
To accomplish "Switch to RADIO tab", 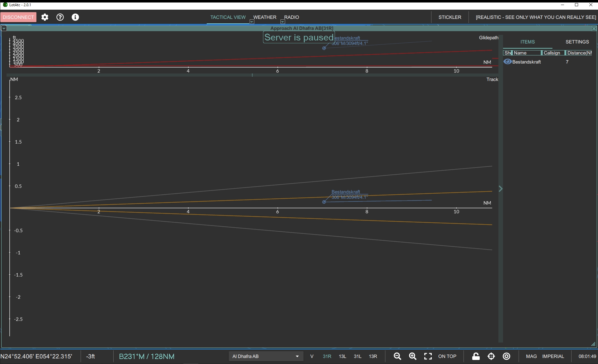I will pyautogui.click(x=291, y=17).
